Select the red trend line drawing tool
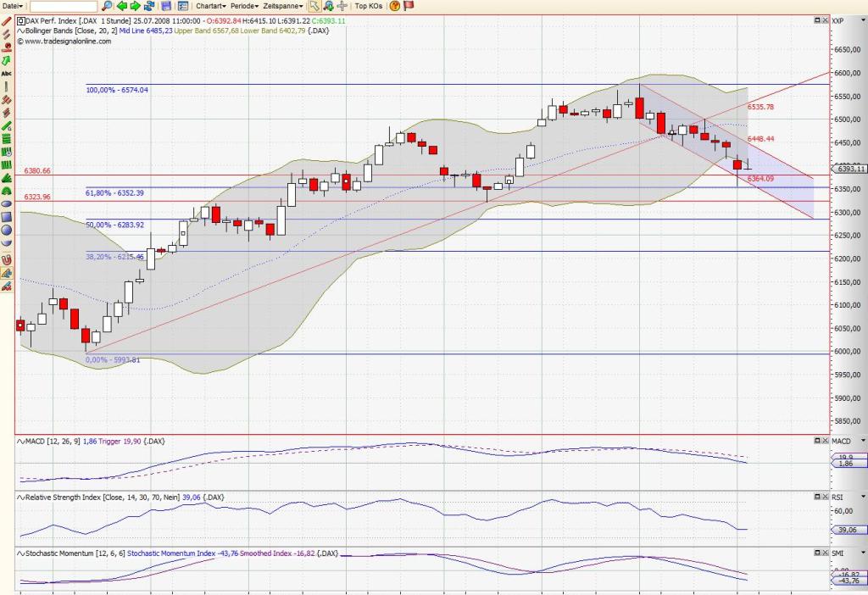 click(7, 21)
